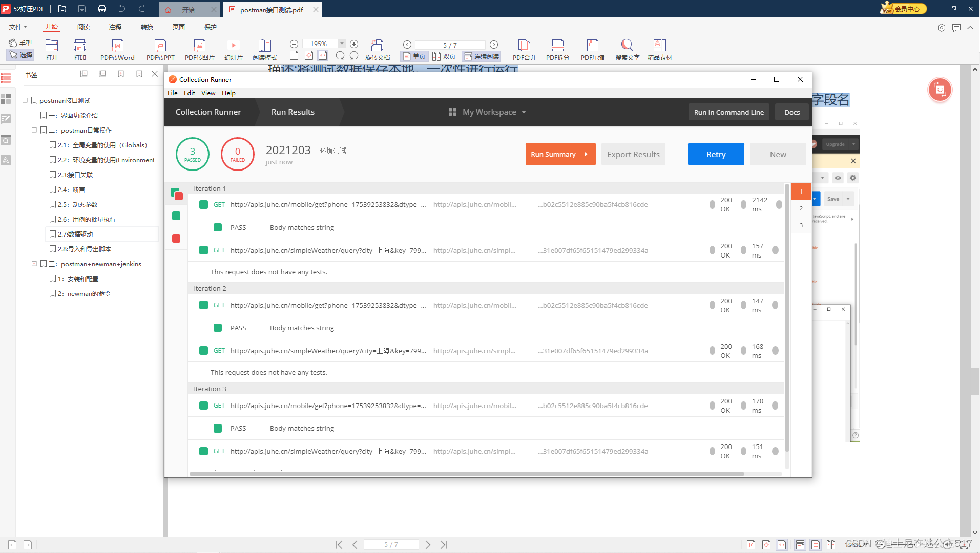Open the 会员中心 VIP center
This screenshot has height=553, width=980.
(x=904, y=9)
